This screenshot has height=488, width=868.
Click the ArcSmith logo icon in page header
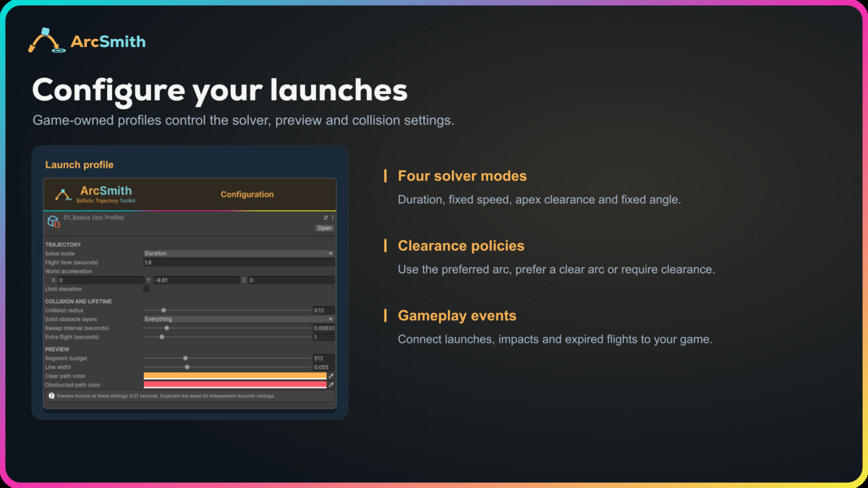click(46, 40)
